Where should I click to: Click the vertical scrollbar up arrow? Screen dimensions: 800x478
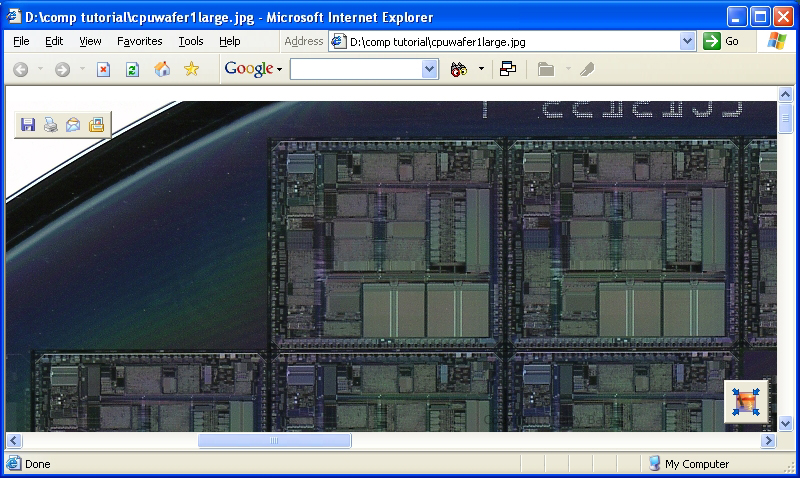coord(785,94)
